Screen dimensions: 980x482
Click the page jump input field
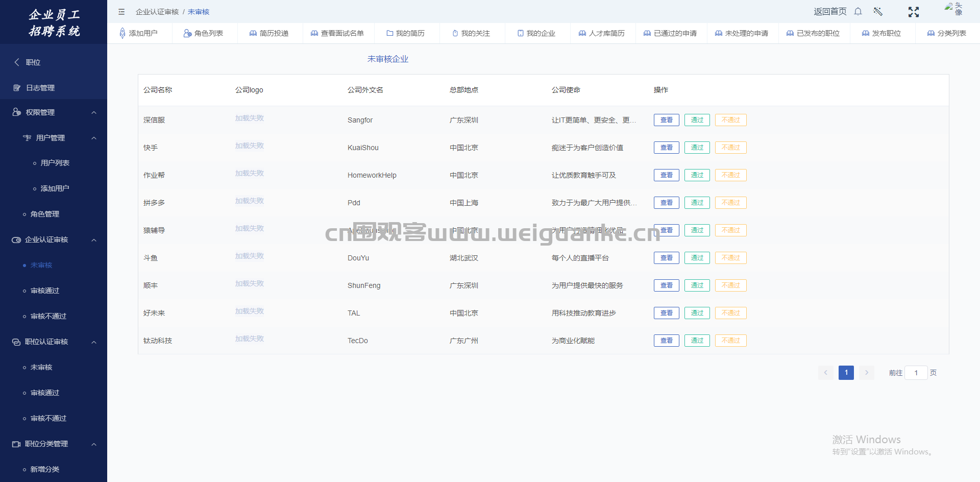tap(916, 373)
